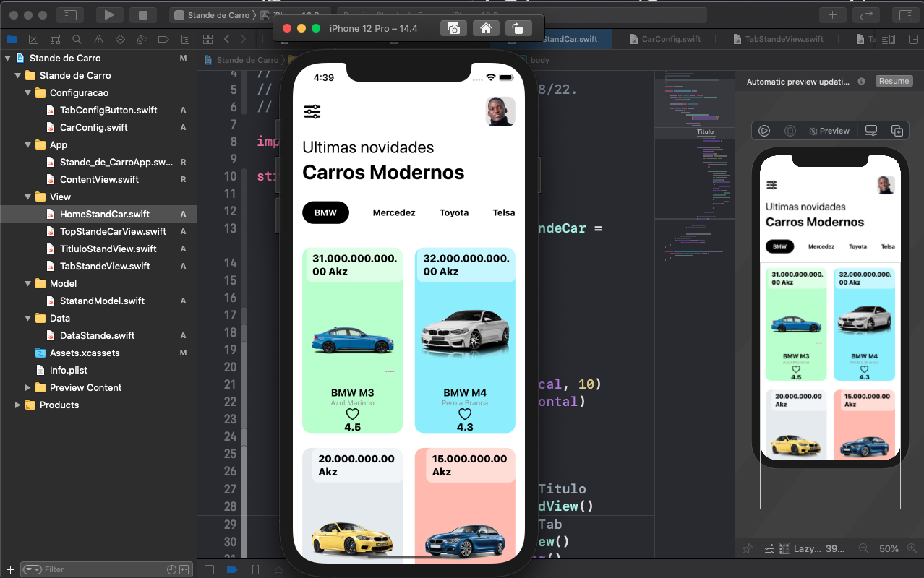Zoom out the canvas preview
The image size is (924, 578).
point(863,549)
